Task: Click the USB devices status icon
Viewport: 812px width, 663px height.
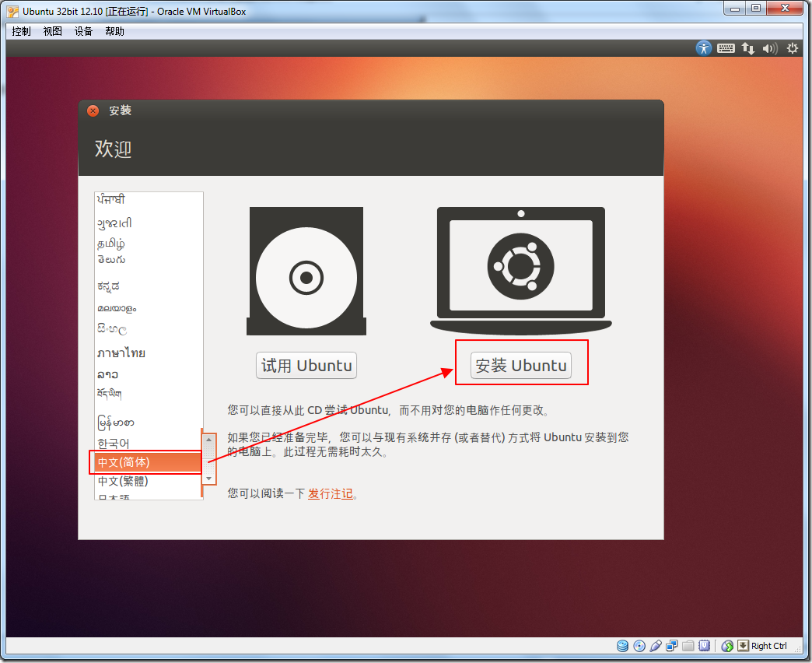Action: click(656, 645)
